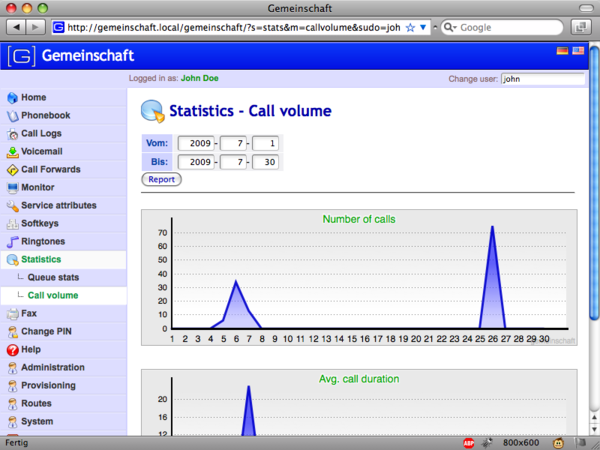600x450 pixels.
Task: Click the browser back arrow button
Action: (16, 27)
